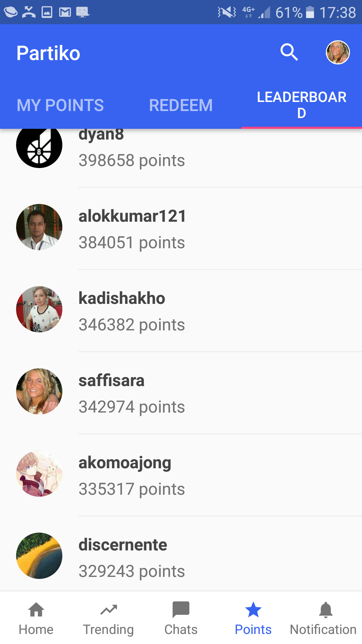Viewport: 362px width, 644px height.
Task: Tap discernente's avatar image
Action: coord(39,556)
